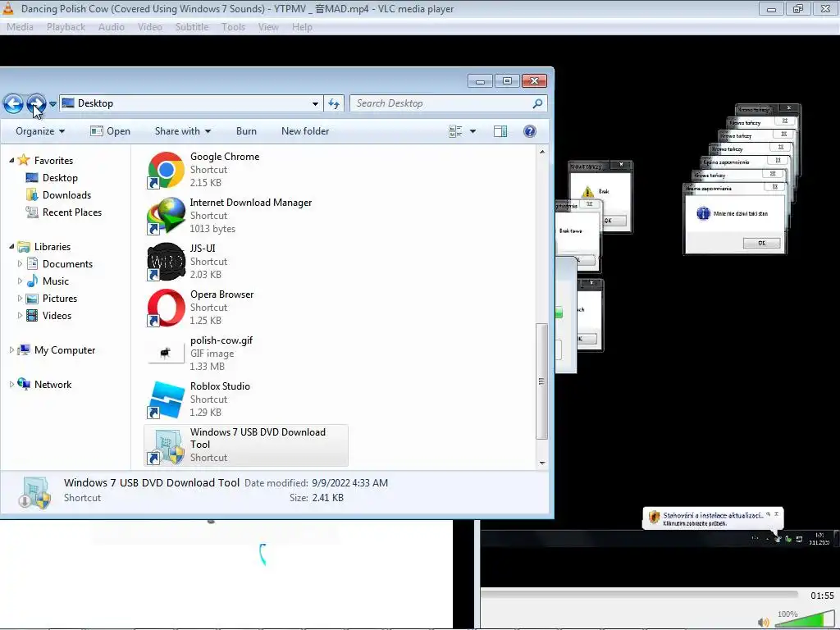Open the VLC Tools menu
840x630 pixels.
234,27
